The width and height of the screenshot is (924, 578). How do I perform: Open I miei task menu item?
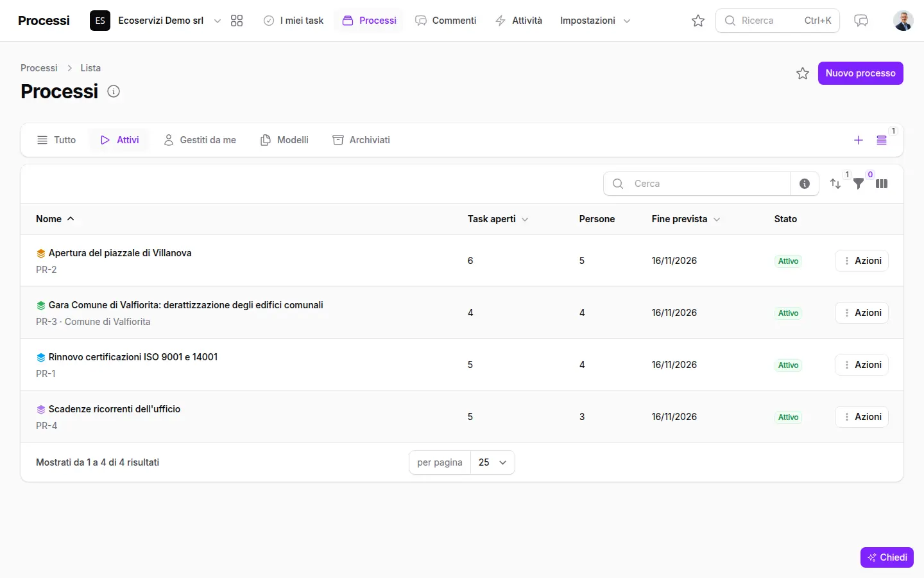pyautogui.click(x=293, y=21)
